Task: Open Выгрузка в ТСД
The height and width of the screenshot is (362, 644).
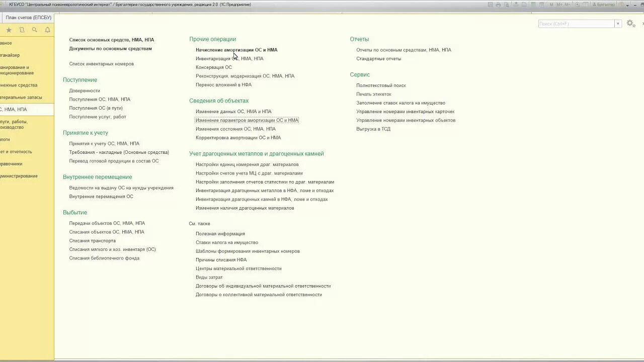Action: [373, 129]
